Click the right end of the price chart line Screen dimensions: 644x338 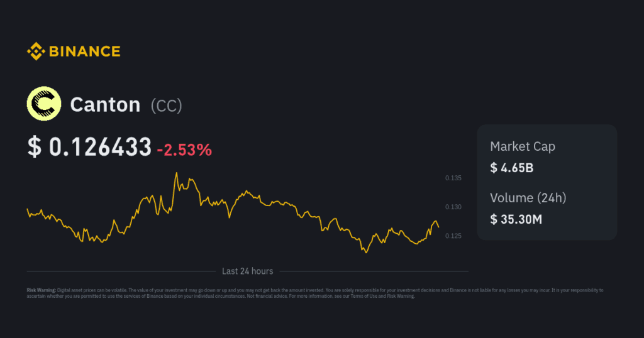pos(438,227)
